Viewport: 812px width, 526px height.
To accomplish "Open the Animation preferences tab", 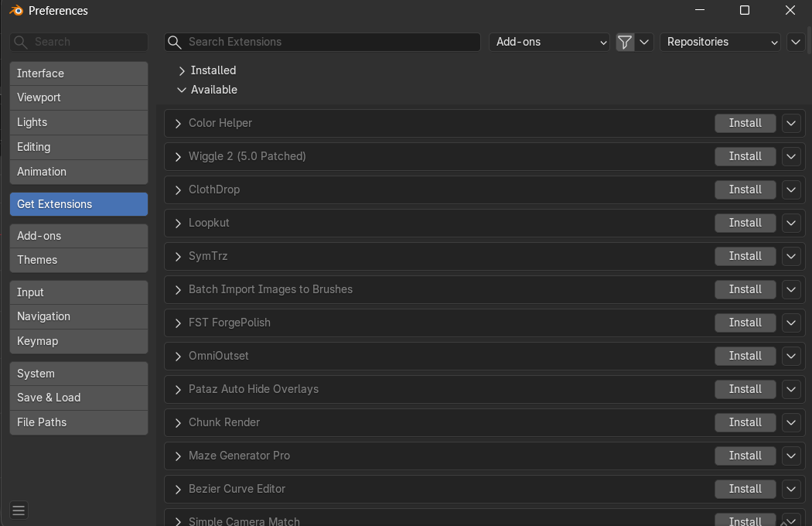I will (79, 172).
